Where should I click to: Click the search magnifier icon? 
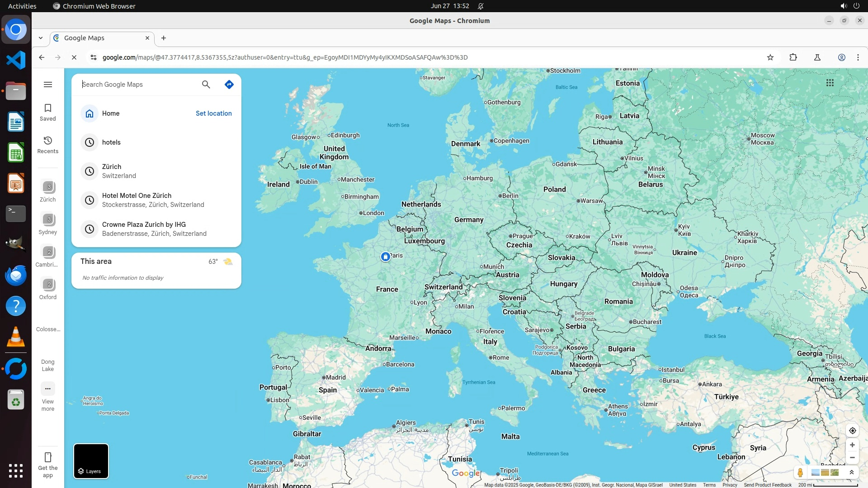[x=206, y=84]
